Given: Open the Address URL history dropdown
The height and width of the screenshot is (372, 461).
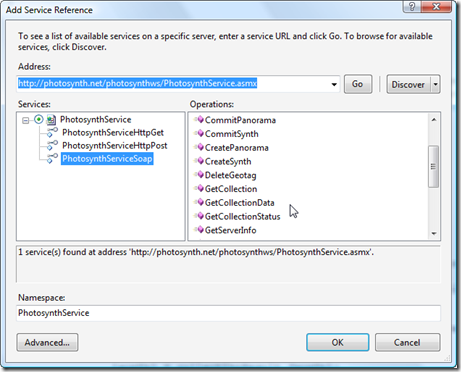Looking at the screenshot, I should coord(334,84).
